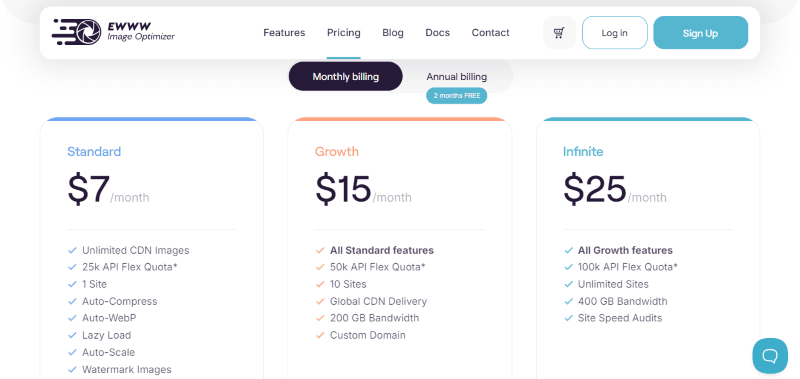The height and width of the screenshot is (379, 800).
Task: Click checkmark beside Unlimited CDN Images
Action: point(72,250)
